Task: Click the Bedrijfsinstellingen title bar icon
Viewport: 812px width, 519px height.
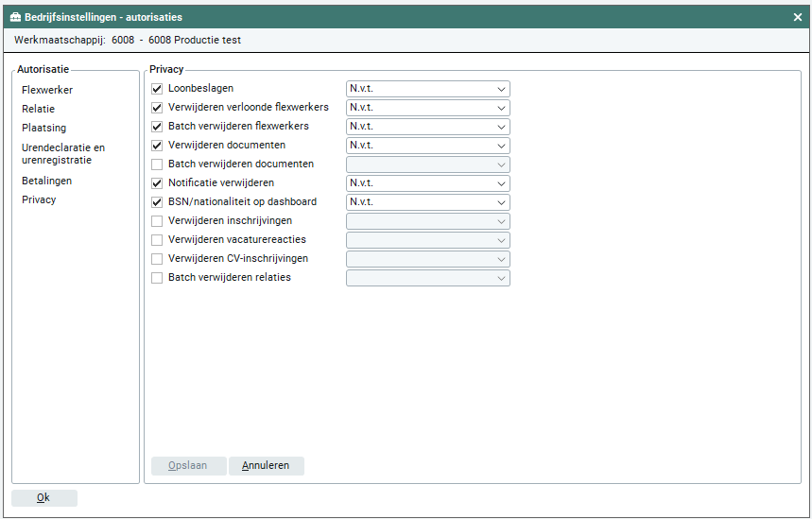Action: (x=15, y=17)
